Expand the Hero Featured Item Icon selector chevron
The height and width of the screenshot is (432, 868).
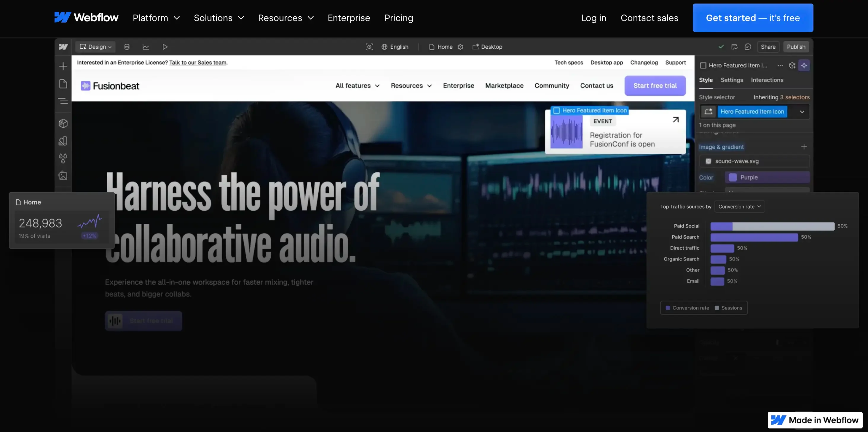click(x=802, y=112)
